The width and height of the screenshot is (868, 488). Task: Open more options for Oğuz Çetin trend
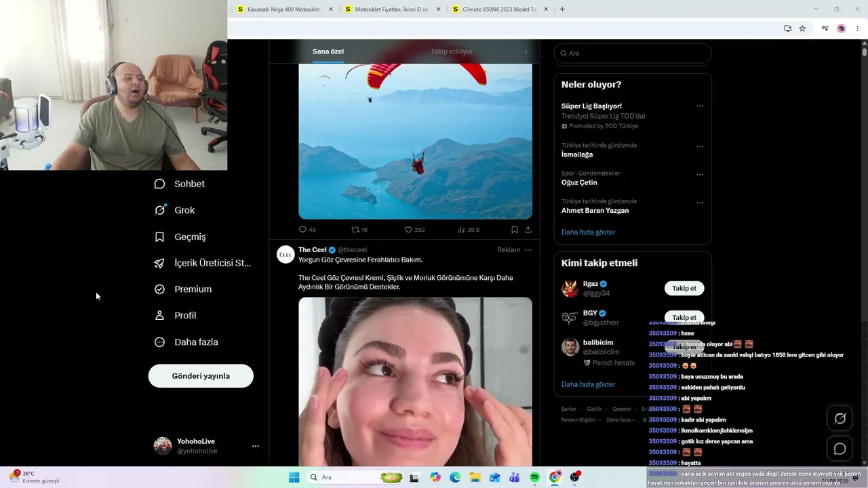tap(700, 174)
